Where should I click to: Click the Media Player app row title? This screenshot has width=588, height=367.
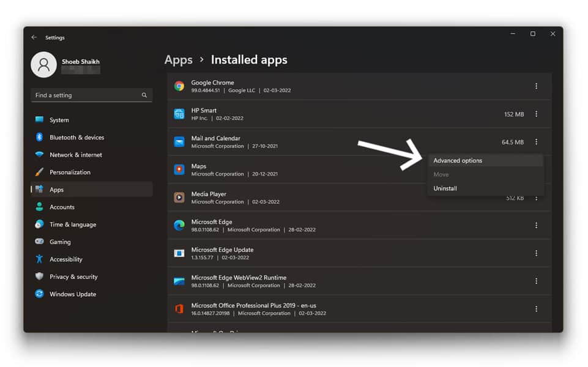(209, 194)
